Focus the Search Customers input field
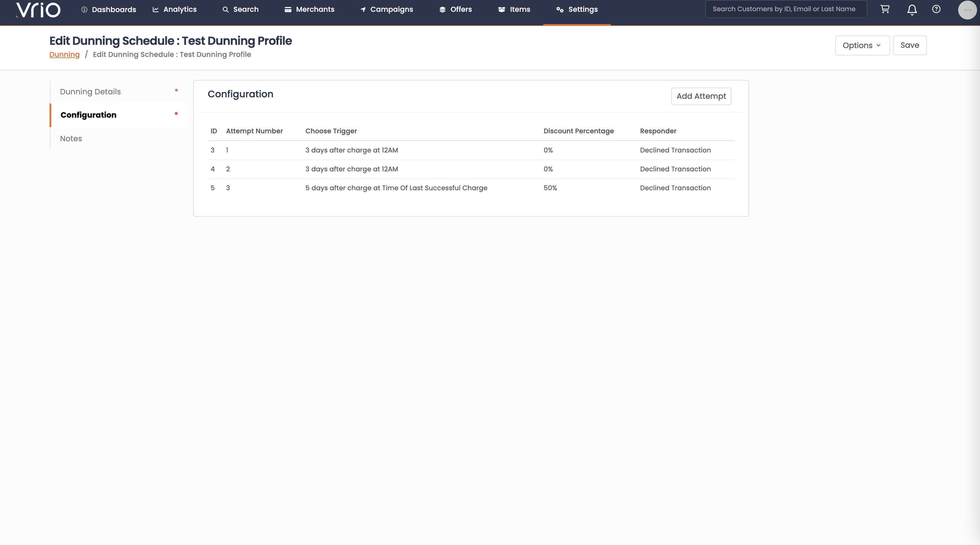Screen dimensions: 980x545 [786, 9]
